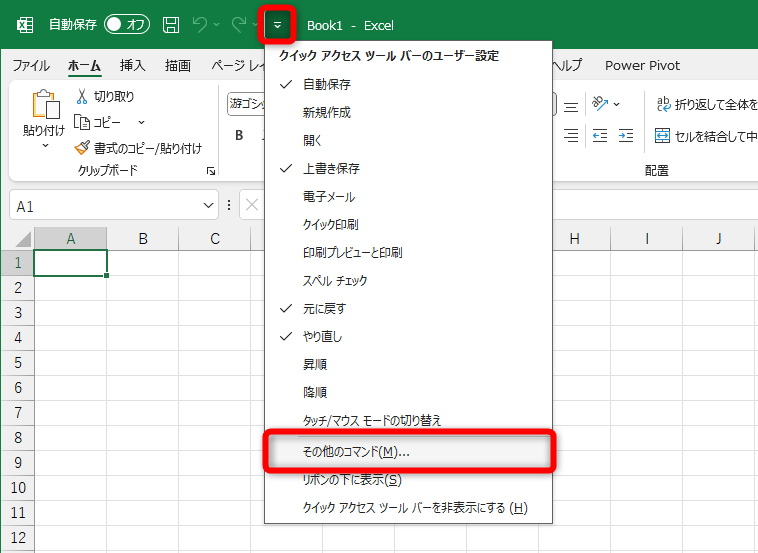Click the Copy (コピー) icon
The width and height of the screenshot is (758, 553).
pos(82,122)
